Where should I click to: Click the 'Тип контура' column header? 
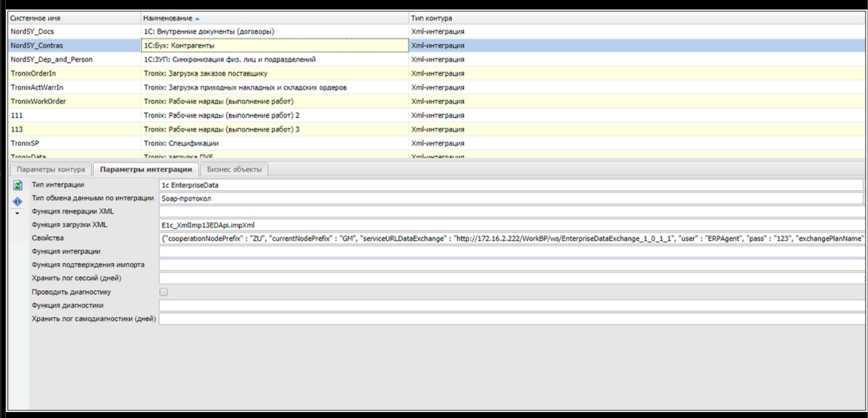pyautogui.click(x=432, y=18)
